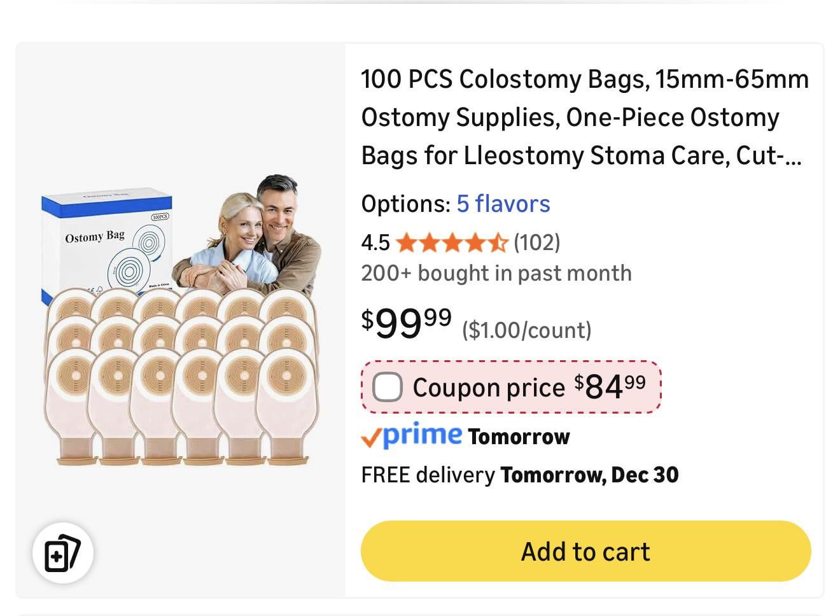Click the Prime orange checkmark icon

371,437
